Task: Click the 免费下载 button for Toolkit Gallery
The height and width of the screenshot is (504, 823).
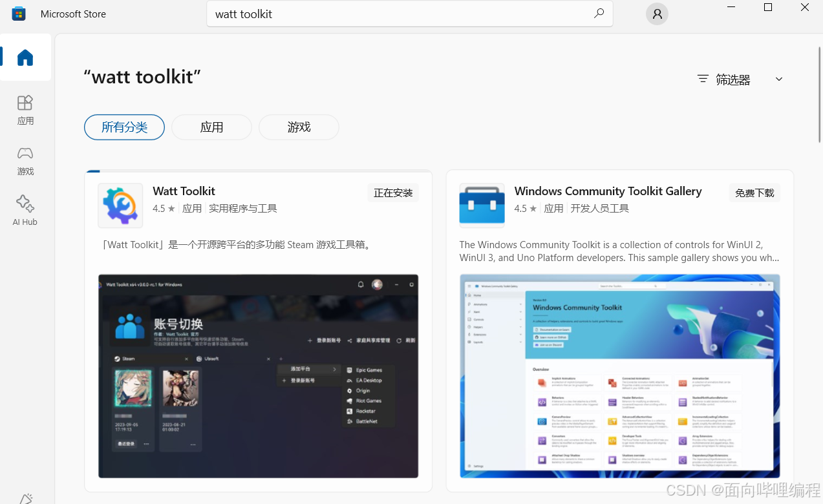Action: (x=754, y=193)
